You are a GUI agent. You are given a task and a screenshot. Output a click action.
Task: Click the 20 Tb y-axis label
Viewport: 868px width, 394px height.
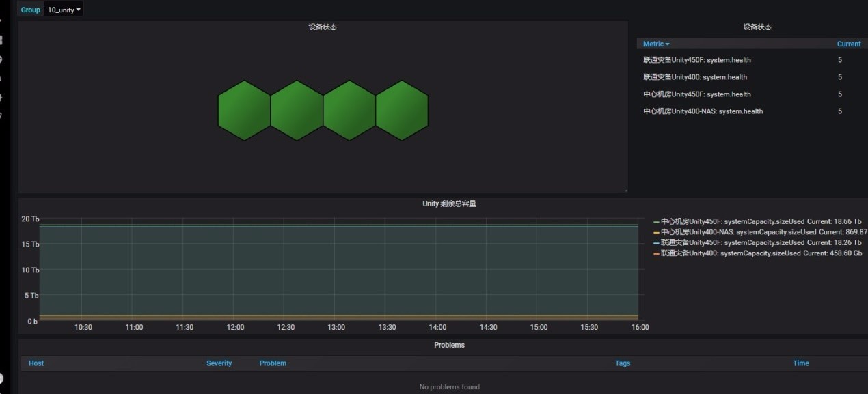[x=31, y=219]
